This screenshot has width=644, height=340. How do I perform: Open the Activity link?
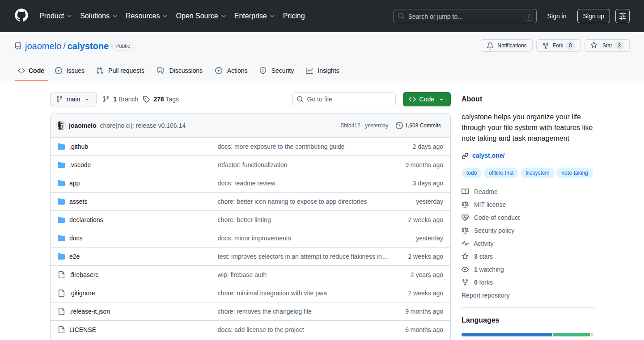click(x=478, y=243)
